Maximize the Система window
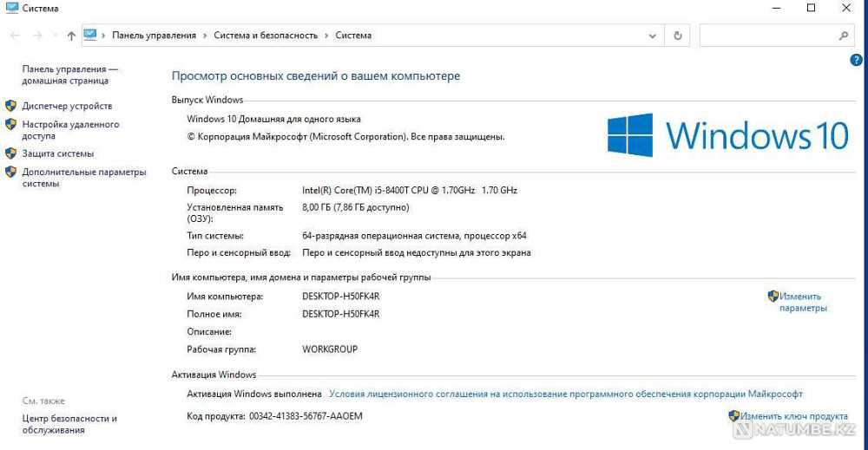This screenshot has height=450, width=868. pos(811,8)
